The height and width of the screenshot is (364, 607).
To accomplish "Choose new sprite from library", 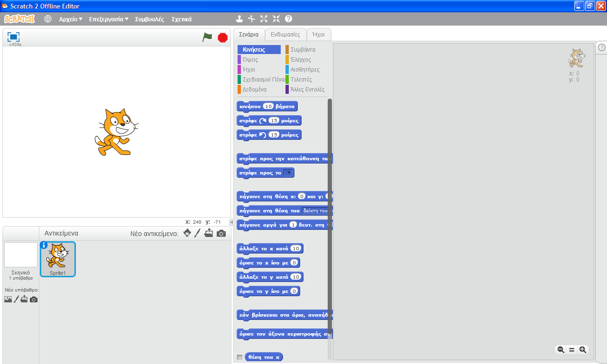I will 187,233.
